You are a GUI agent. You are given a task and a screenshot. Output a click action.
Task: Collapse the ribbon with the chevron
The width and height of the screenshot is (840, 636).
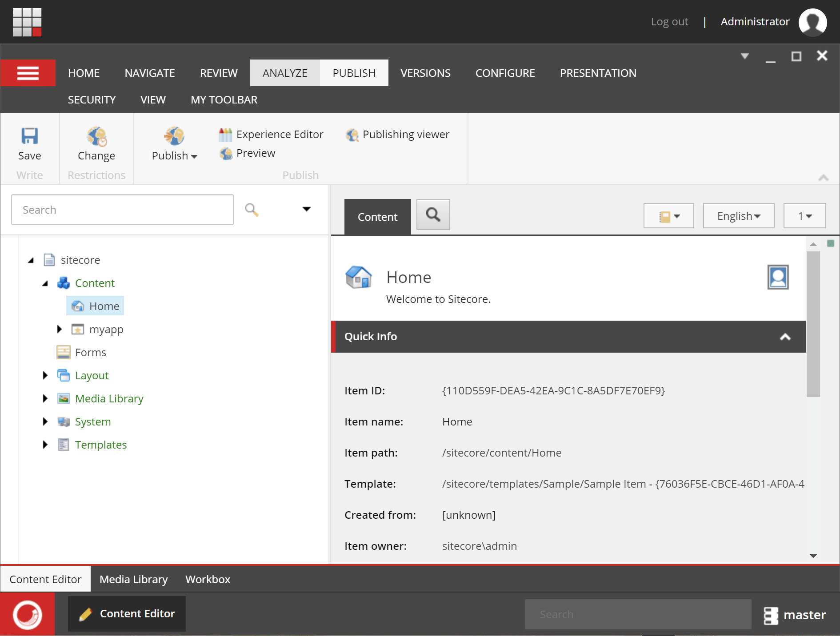click(824, 178)
